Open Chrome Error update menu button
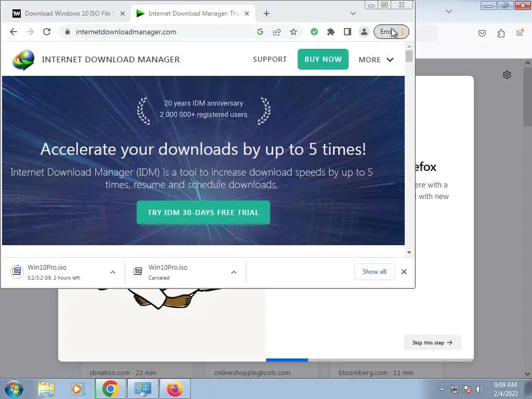 (391, 32)
